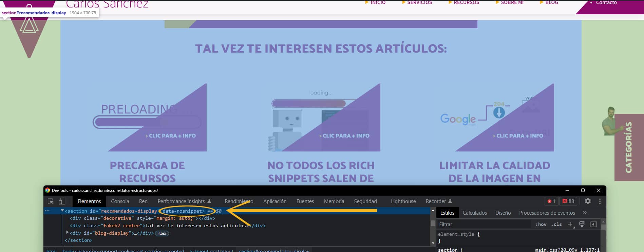This screenshot has width=644, height=252.
Task: Expand the div blog-display node
Action: pos(67,233)
